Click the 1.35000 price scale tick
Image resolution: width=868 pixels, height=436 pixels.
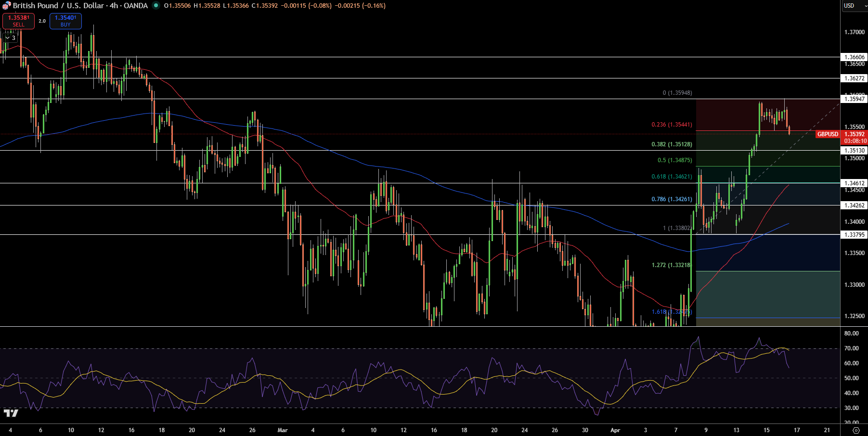pos(854,158)
